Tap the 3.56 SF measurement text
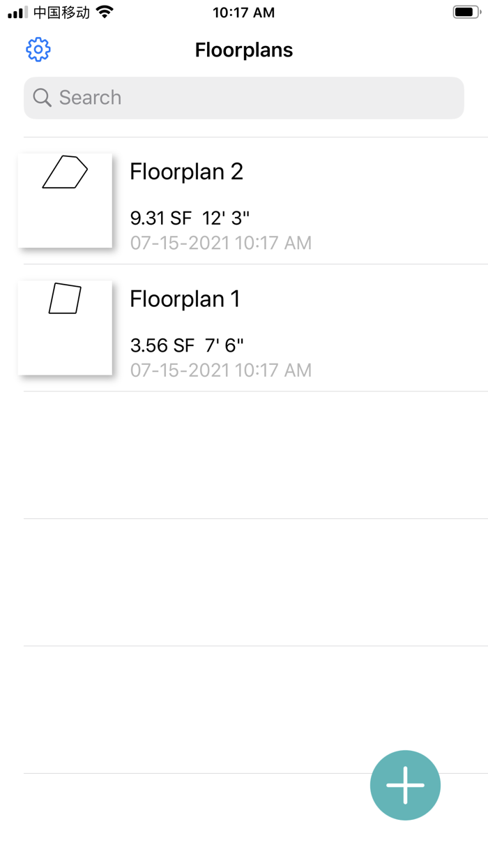 tap(159, 345)
